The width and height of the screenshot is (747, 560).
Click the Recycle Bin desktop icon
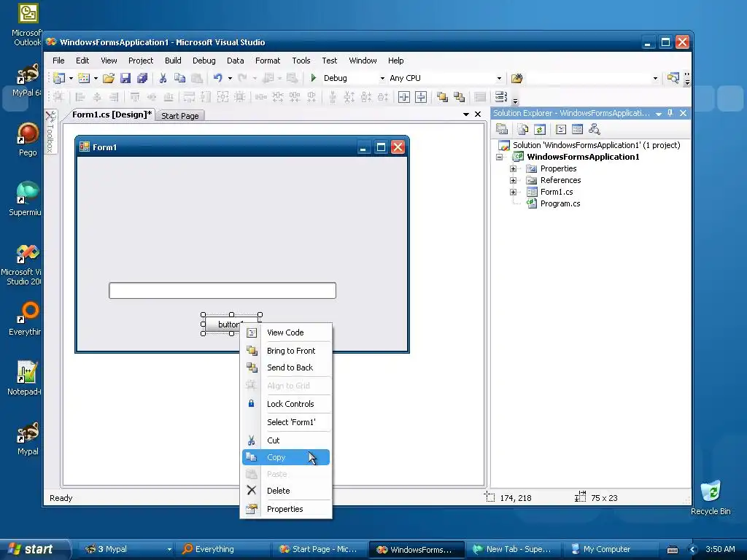711,497
